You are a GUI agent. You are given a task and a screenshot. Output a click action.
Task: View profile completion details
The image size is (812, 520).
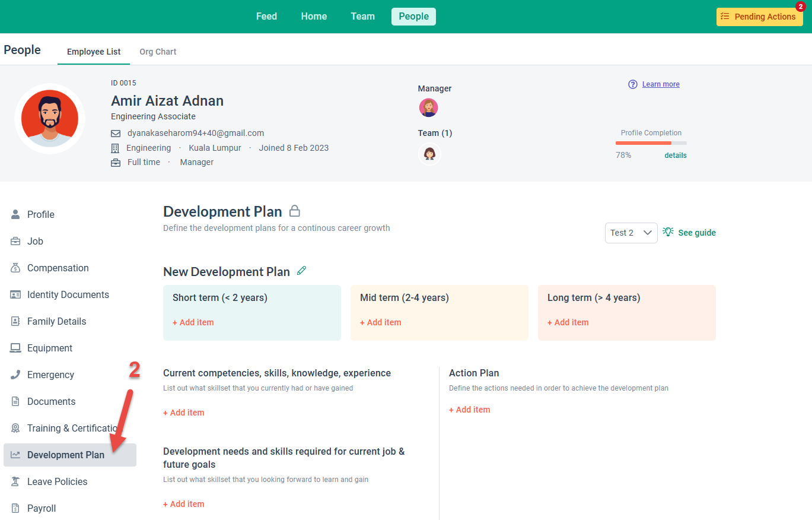(x=675, y=156)
